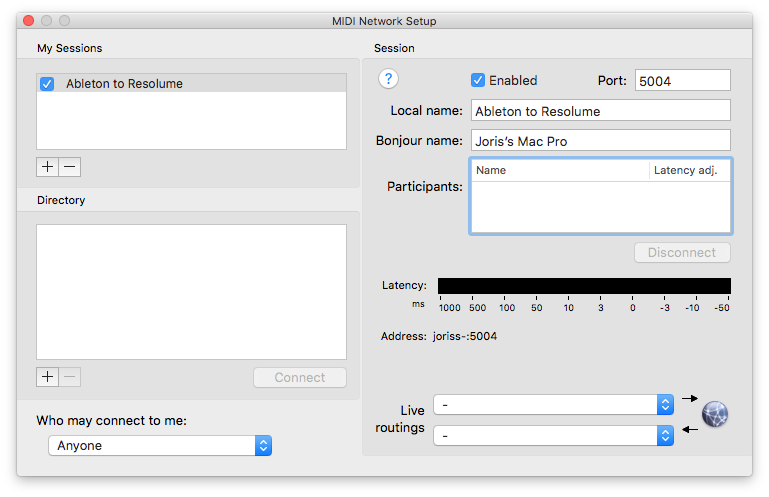Click the black Latency meter bar
The width and height of the screenshot is (769, 497).
click(584, 286)
